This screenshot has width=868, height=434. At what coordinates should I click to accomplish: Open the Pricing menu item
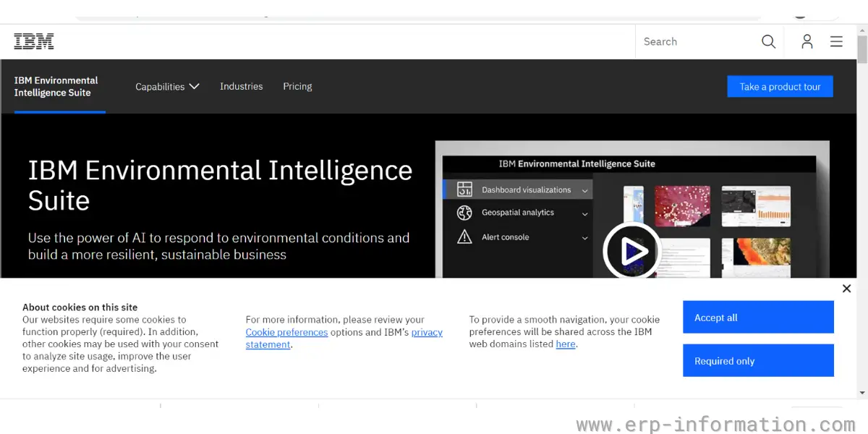297,86
